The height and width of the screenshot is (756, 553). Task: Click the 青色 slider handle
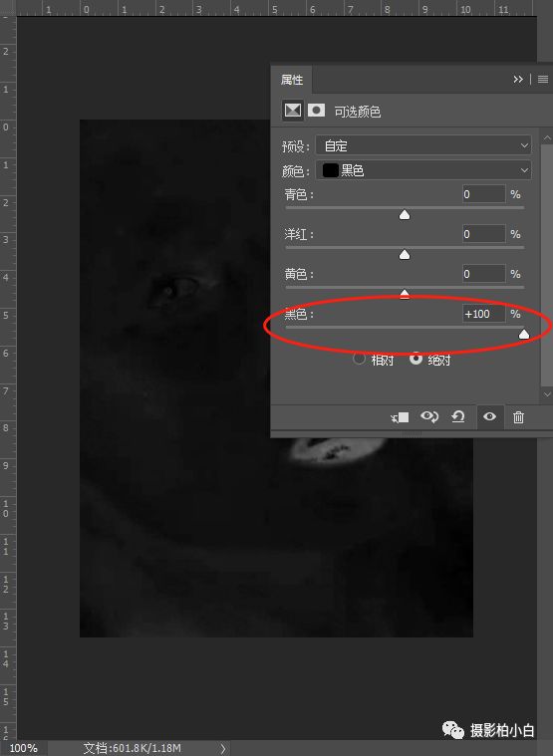tap(405, 214)
